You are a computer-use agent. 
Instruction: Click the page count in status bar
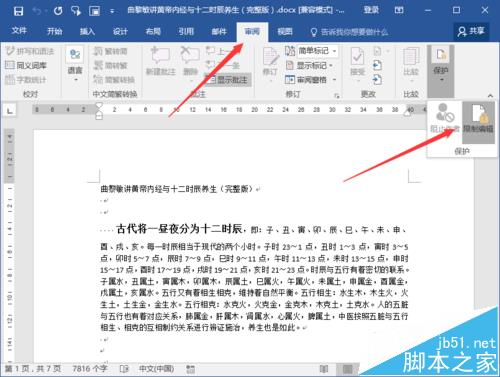coord(33,369)
